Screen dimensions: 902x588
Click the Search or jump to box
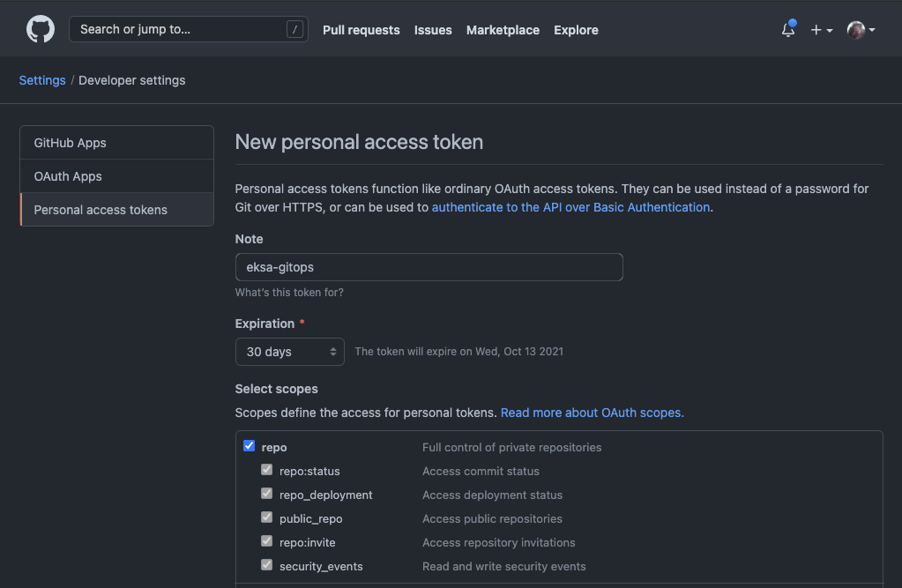tap(176, 29)
